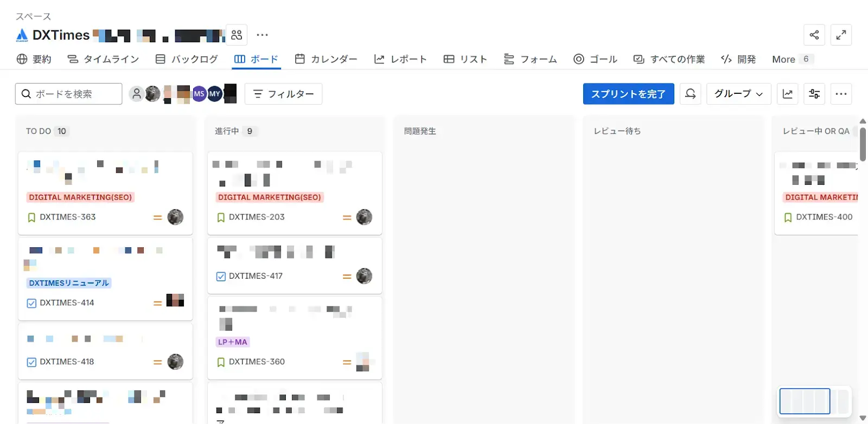Open the team members icon beside space name
The height and width of the screenshot is (424, 868).
click(x=237, y=35)
